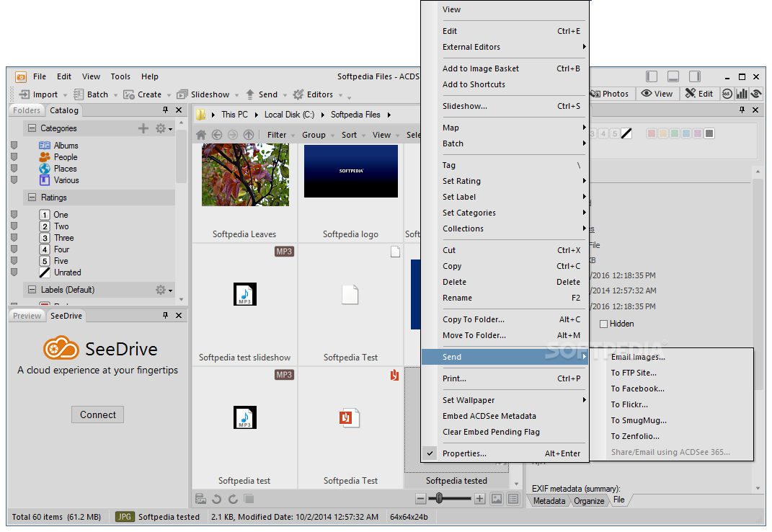Click the thumbnail zoom slider handle
The height and width of the screenshot is (532, 772).
[x=439, y=499]
